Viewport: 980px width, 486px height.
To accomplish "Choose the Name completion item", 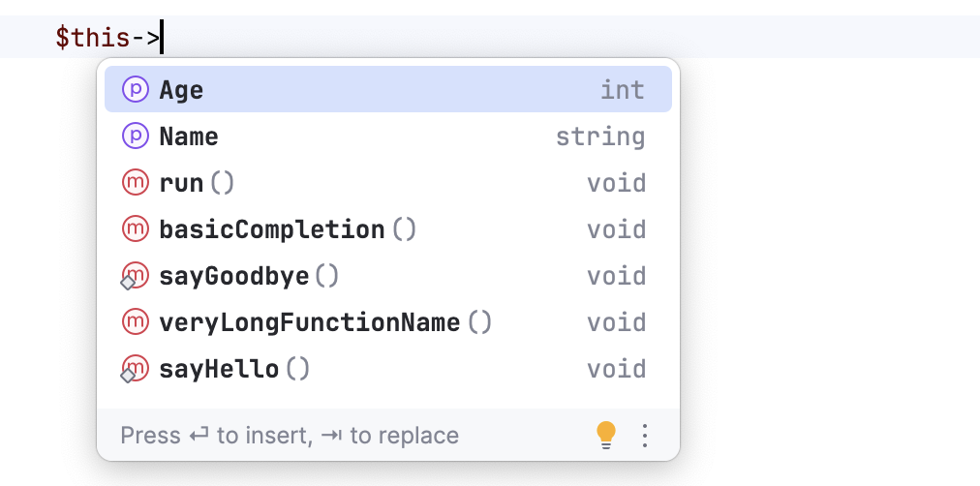I will tap(189, 137).
